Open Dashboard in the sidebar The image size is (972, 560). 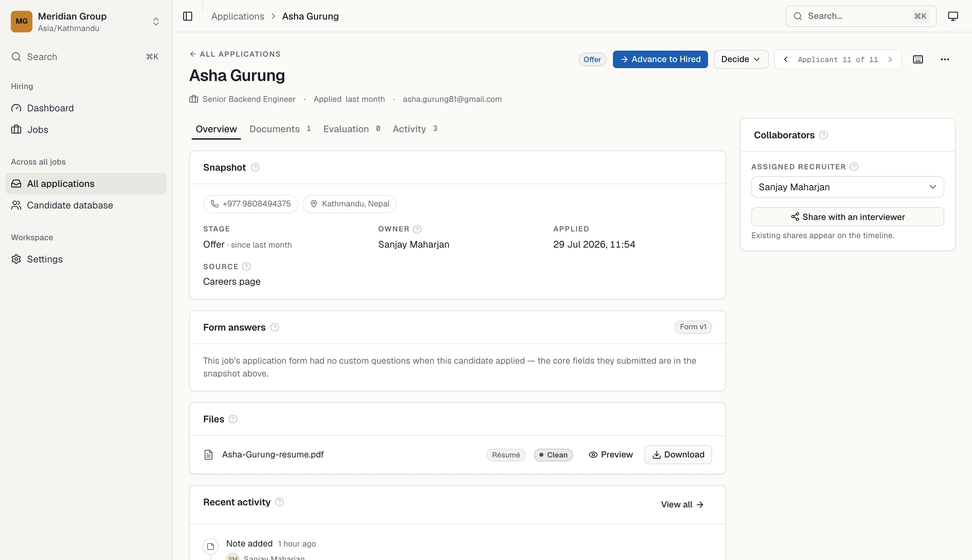coord(86,108)
